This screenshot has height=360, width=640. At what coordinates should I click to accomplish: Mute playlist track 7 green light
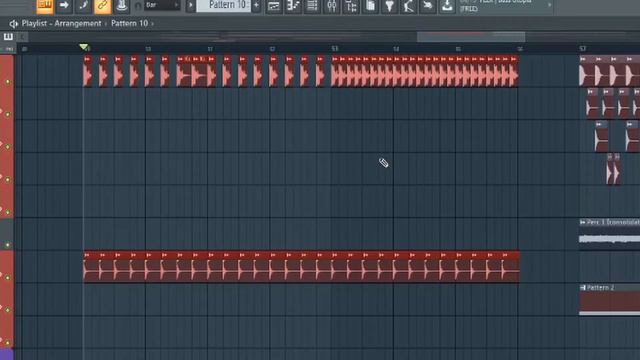click(7, 277)
